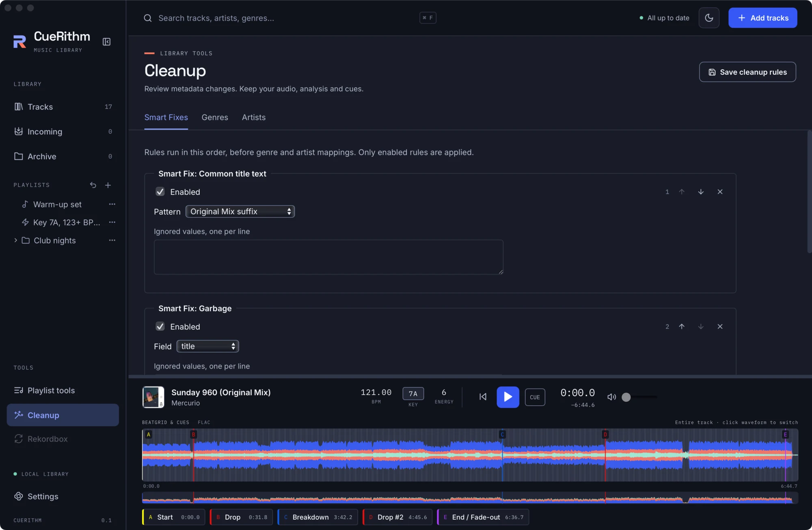Screen dimensions: 812x530
Task: Toggle dark mode moon icon
Action: click(709, 18)
